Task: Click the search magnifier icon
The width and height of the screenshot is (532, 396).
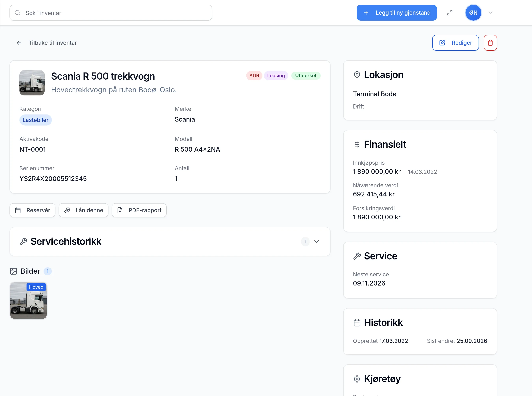Action: pyautogui.click(x=17, y=13)
